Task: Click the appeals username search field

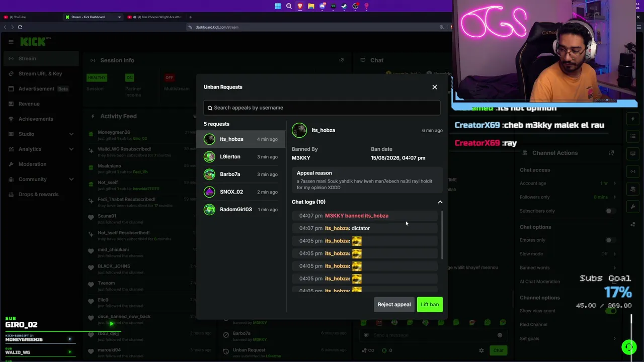Action: click(x=322, y=108)
